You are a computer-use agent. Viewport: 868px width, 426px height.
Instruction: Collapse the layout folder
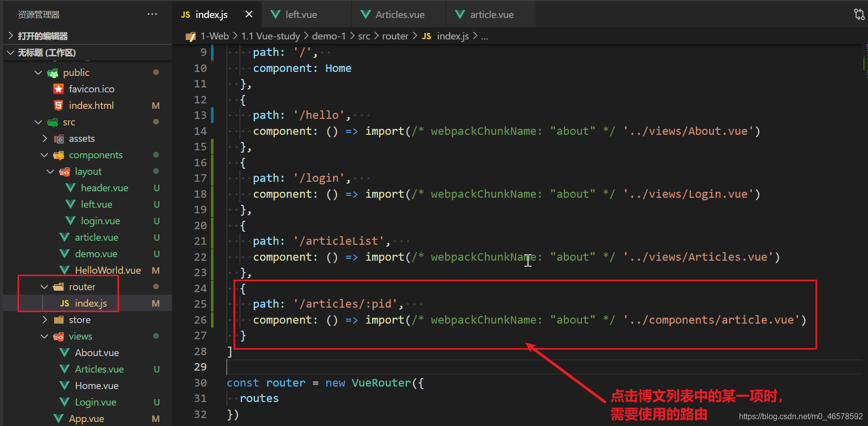coord(50,172)
